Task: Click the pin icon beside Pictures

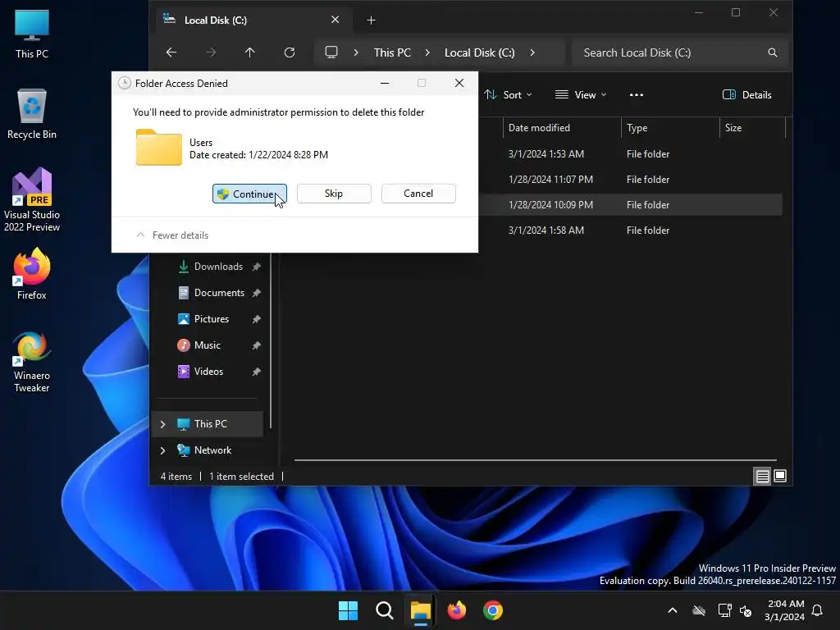Action: [257, 319]
